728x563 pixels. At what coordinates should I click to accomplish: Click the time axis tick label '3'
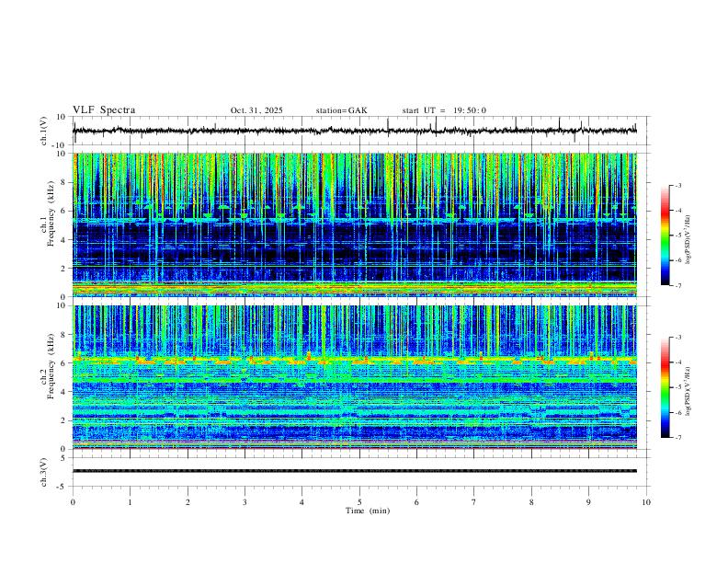tap(245, 502)
